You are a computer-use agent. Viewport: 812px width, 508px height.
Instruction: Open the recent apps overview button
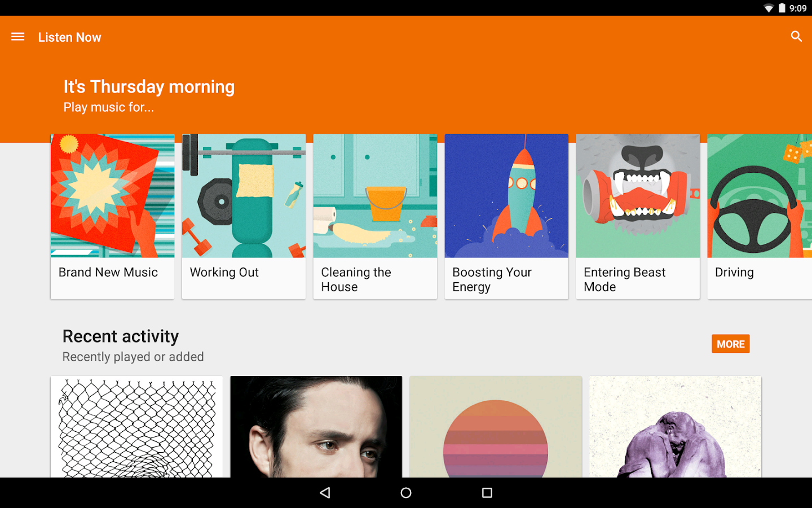coord(487,493)
